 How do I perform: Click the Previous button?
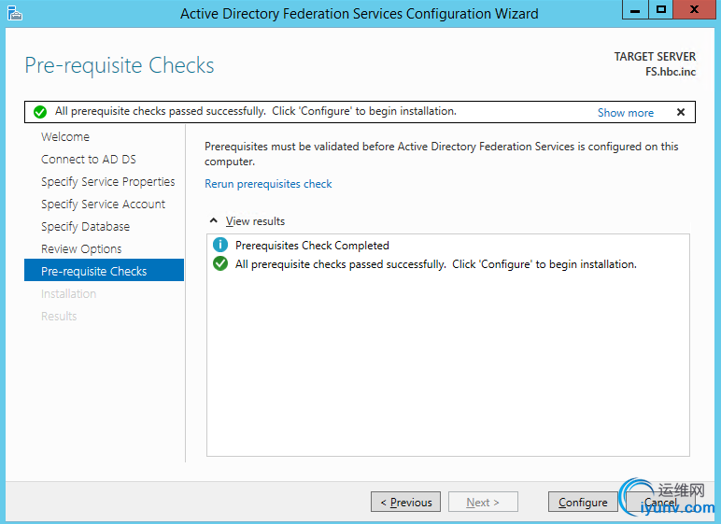pyautogui.click(x=406, y=502)
